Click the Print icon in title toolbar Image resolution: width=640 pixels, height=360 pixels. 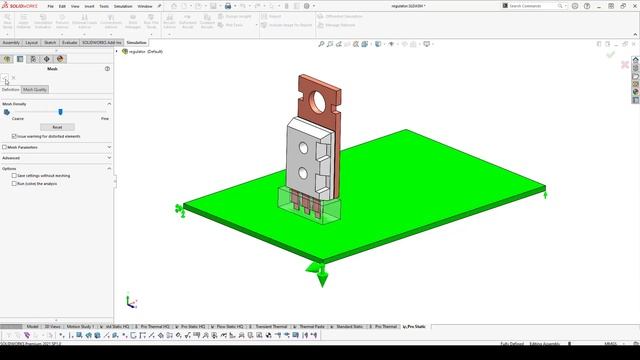click(x=228, y=6)
